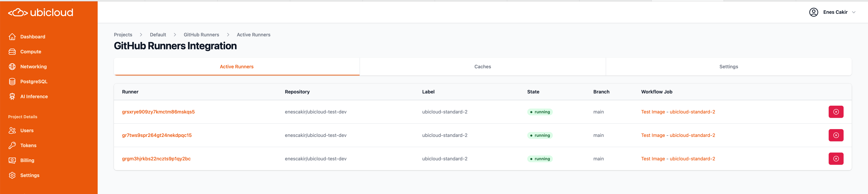Terminate runner grsxrye909zy7kmctm86mskqs5
This screenshot has width=868, height=194.
tap(836, 112)
